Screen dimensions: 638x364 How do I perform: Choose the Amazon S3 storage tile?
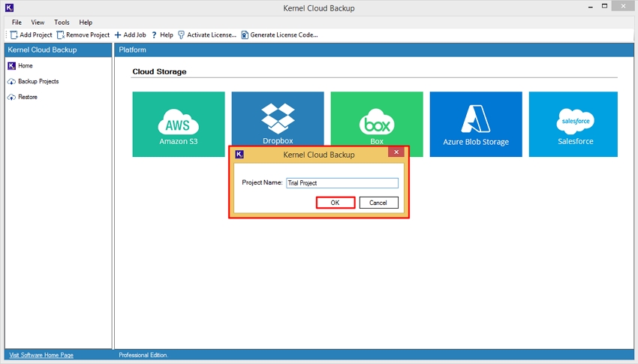click(179, 124)
